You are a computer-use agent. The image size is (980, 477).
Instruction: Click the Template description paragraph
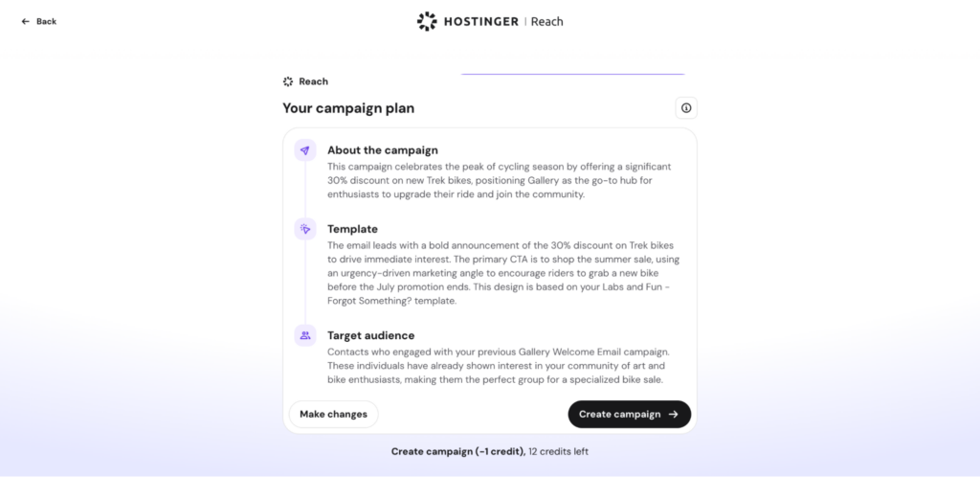tap(503, 273)
